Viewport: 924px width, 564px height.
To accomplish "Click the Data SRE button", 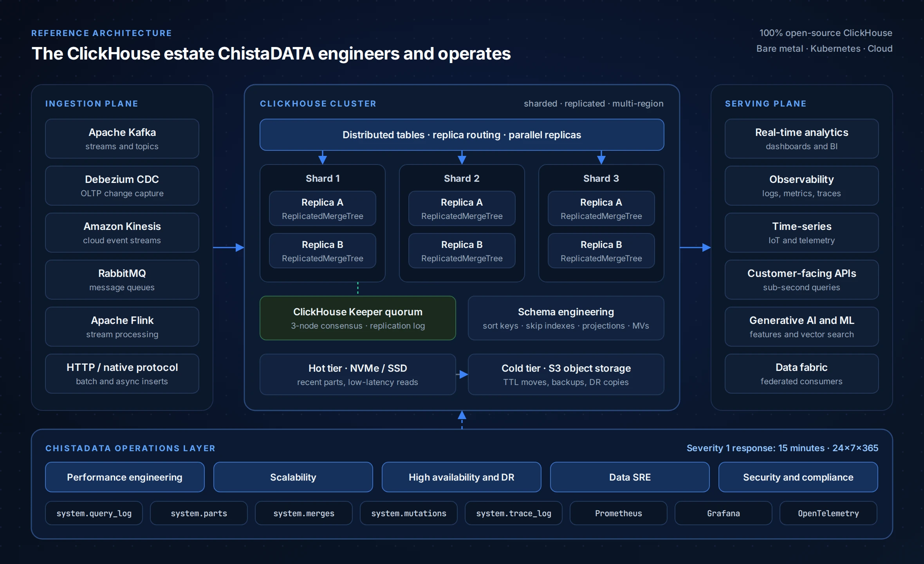I will point(630,477).
